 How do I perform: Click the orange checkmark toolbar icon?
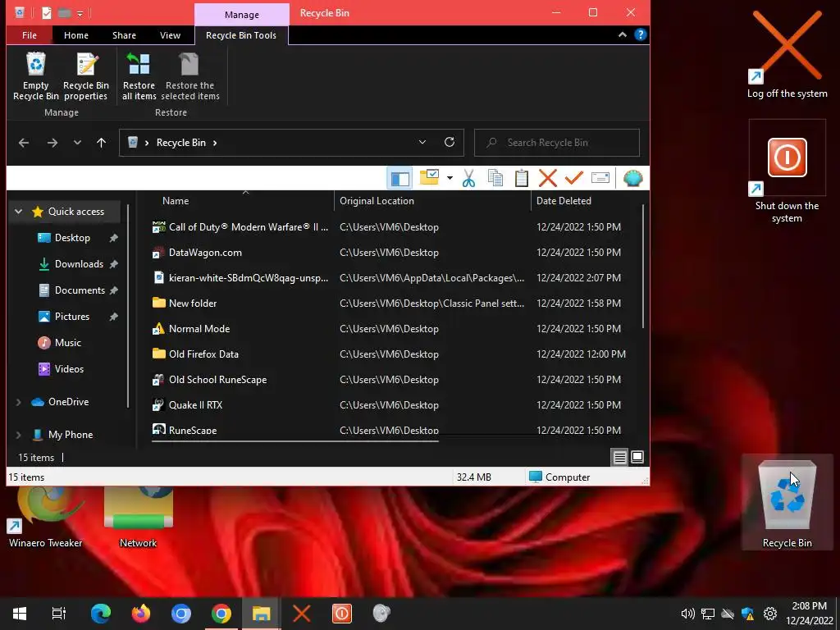pyautogui.click(x=573, y=178)
